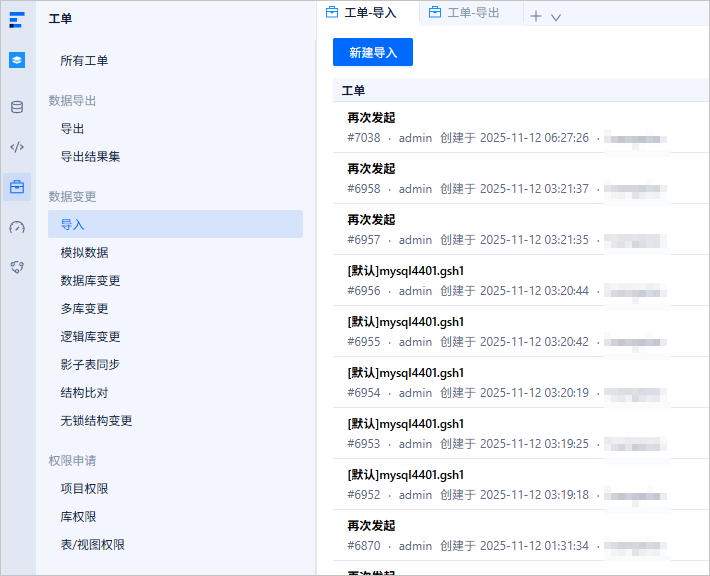The image size is (710, 576).
Task: Open the speedometer monitoring icon
Action: pos(17,227)
